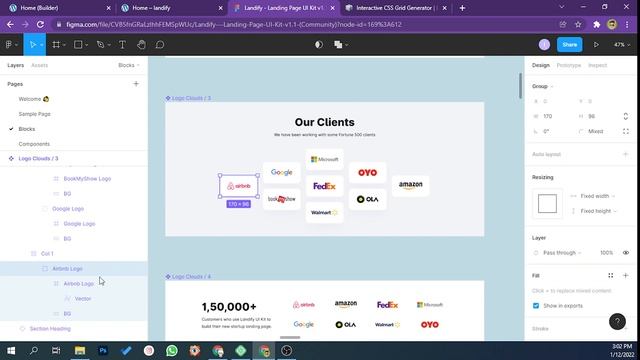Select the Rectangle shape tool
The image size is (640, 360).
[x=78, y=44]
